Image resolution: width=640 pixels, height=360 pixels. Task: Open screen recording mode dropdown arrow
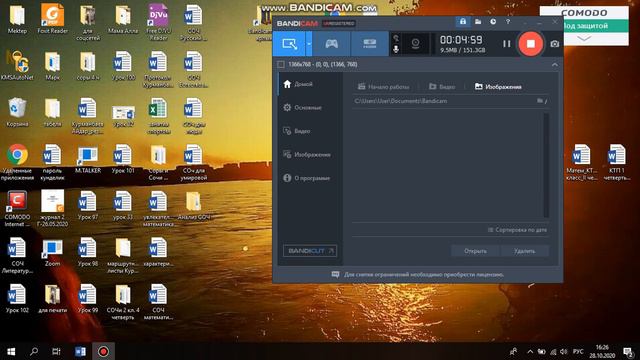tap(309, 44)
